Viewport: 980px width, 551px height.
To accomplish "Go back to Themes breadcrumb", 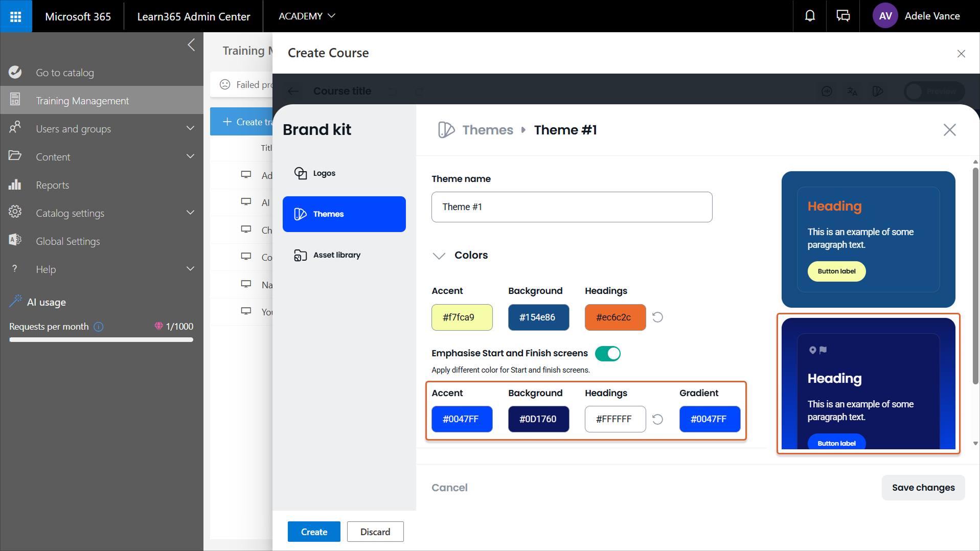I will click(x=487, y=130).
